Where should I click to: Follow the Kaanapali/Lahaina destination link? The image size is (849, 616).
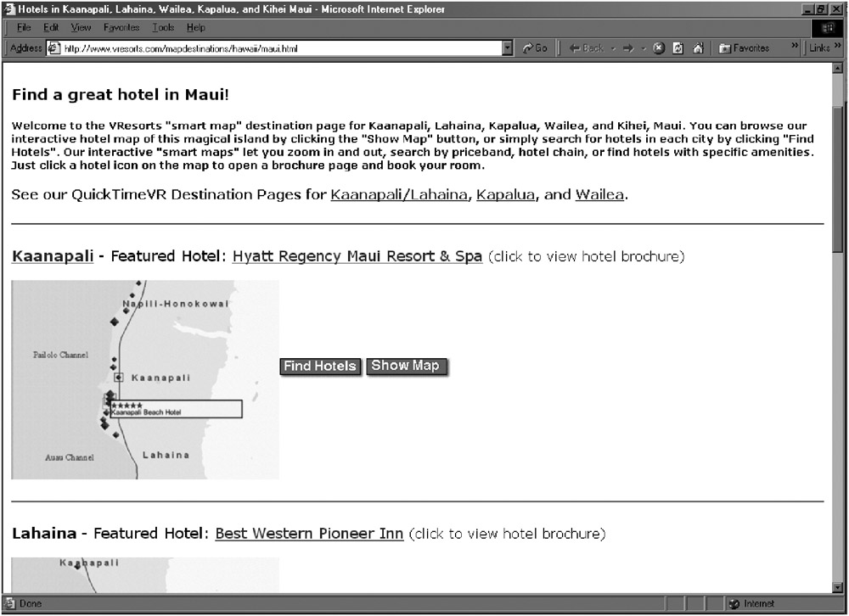(x=399, y=195)
